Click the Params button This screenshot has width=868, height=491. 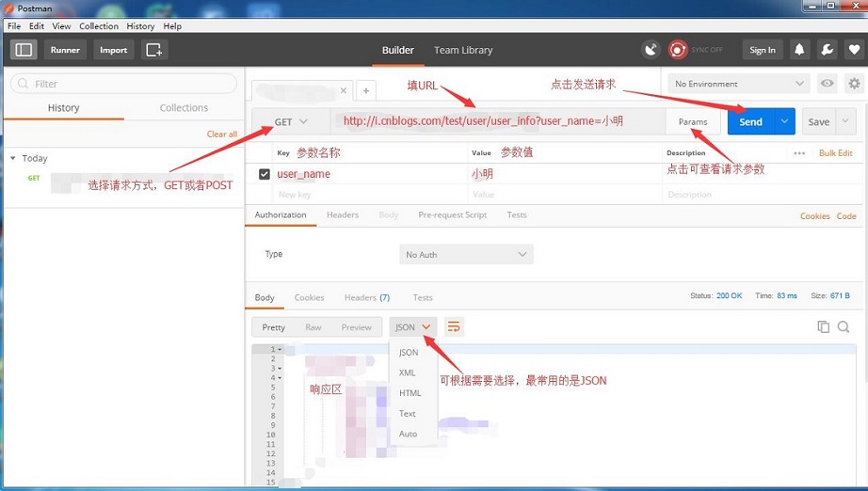[x=693, y=121]
